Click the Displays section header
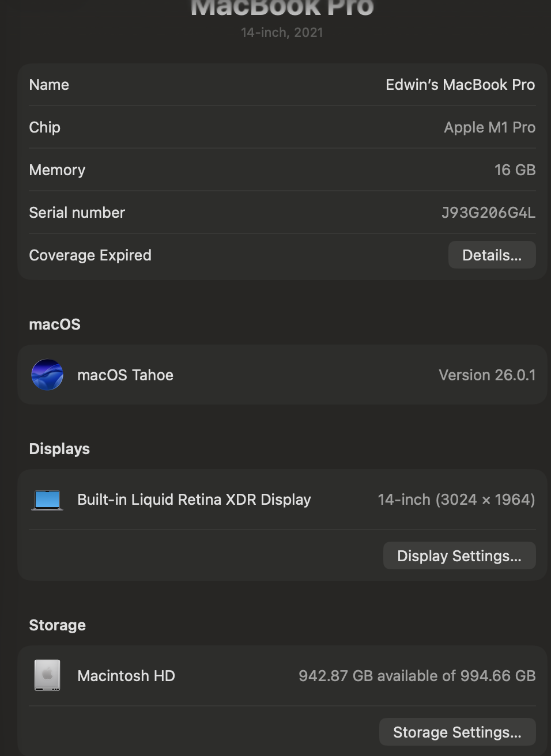The width and height of the screenshot is (551, 756). tap(59, 448)
